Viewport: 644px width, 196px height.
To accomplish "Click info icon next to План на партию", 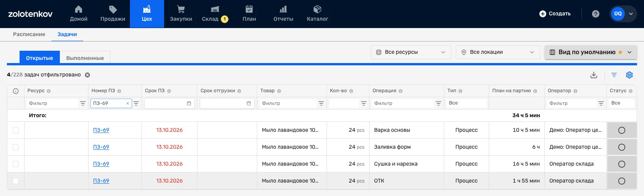I will (535, 91).
